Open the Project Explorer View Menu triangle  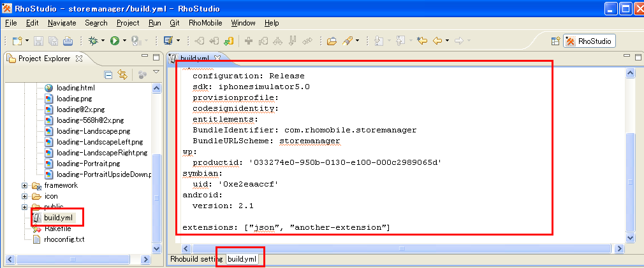156,72
